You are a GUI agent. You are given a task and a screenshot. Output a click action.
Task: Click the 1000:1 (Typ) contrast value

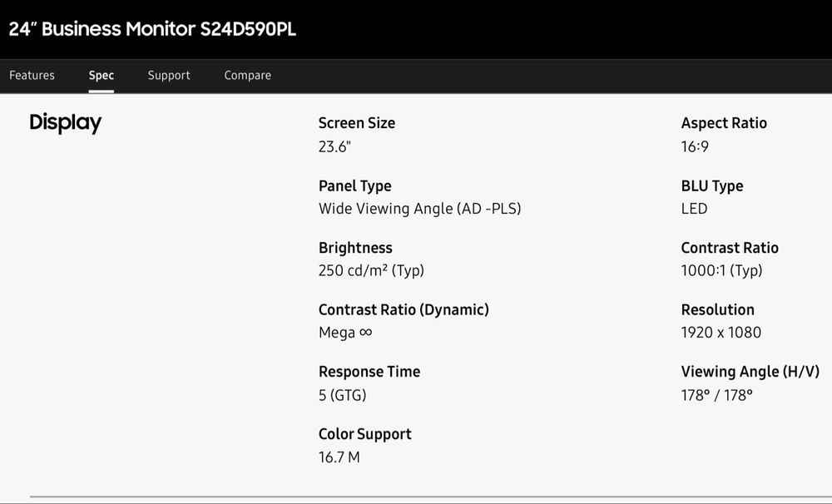click(x=721, y=270)
